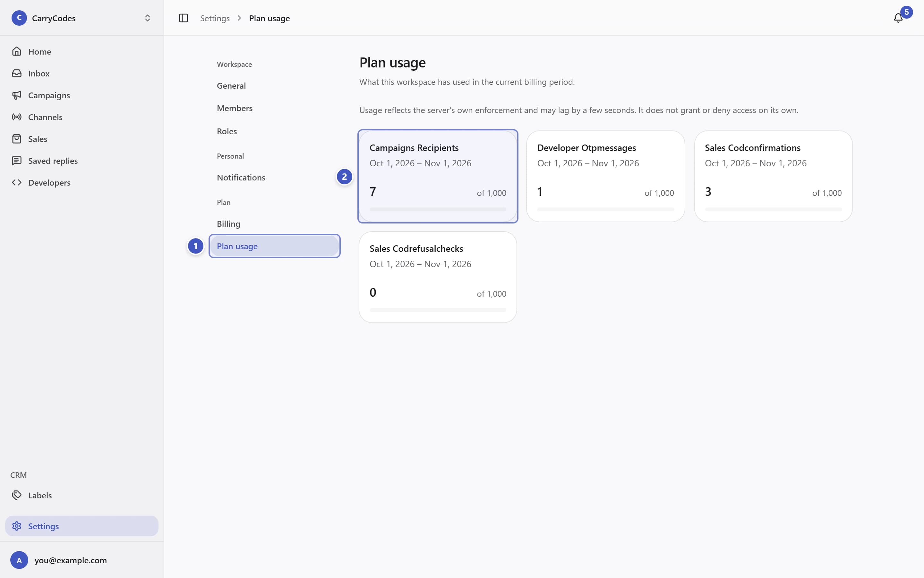Click the Plan usage page heading
Image resolution: width=924 pixels, height=578 pixels.
(x=392, y=62)
